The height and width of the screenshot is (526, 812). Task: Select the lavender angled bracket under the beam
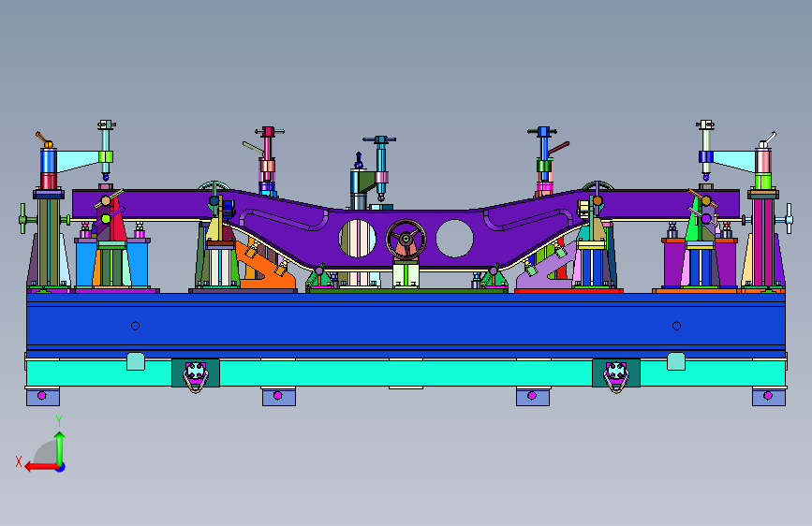tap(547, 268)
